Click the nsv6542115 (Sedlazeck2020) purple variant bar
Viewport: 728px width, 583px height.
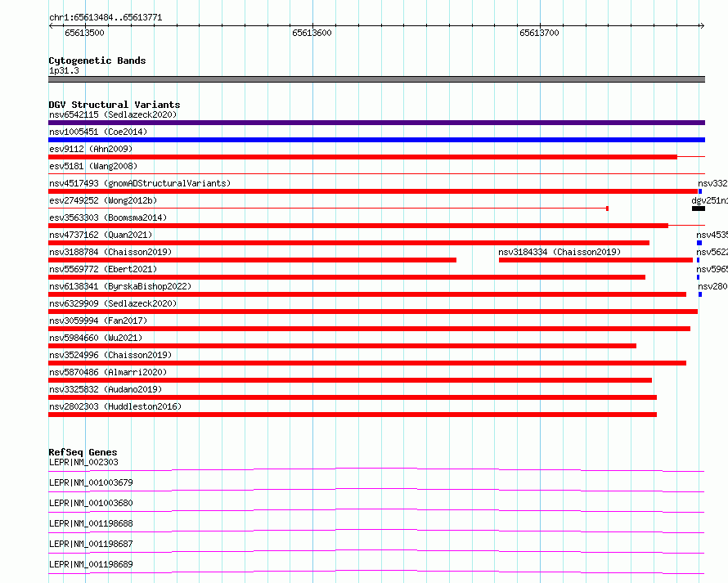tap(376, 123)
